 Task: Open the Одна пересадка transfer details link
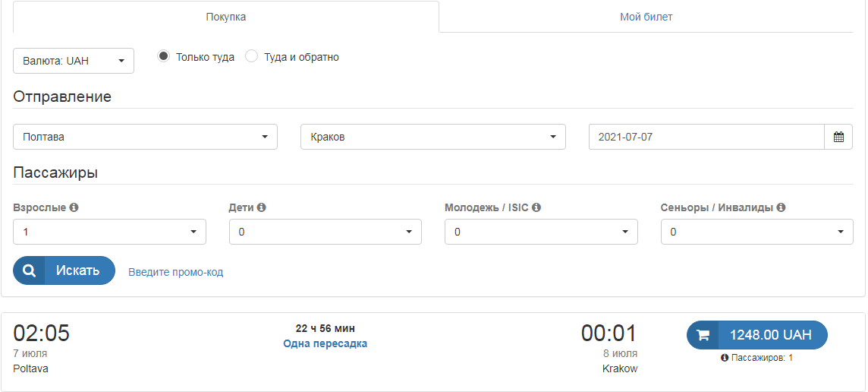pos(325,343)
